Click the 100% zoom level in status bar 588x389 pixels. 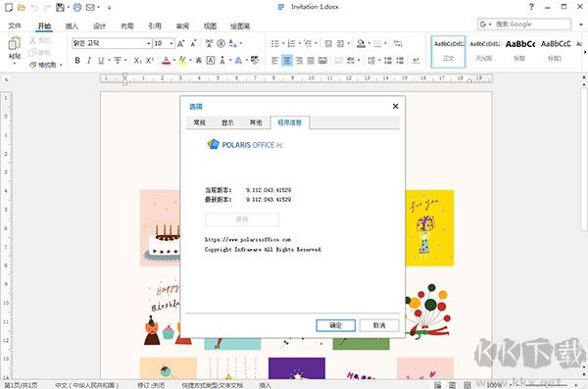pos(494,385)
